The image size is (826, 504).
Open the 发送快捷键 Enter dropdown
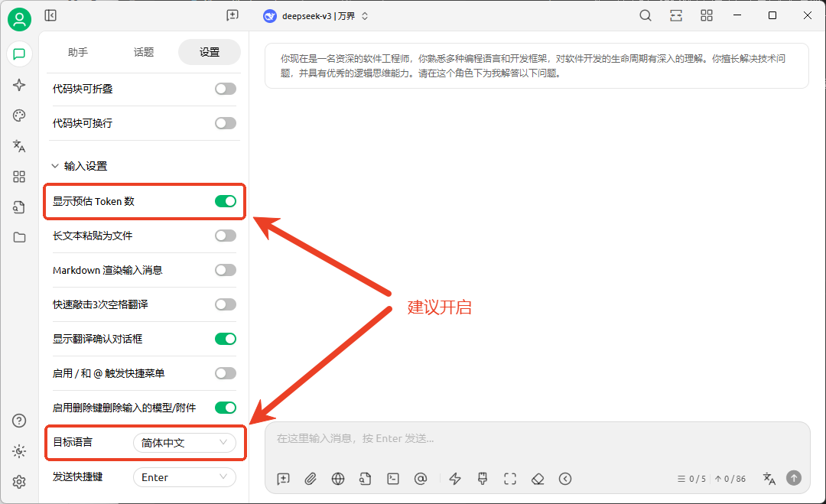[x=184, y=477]
